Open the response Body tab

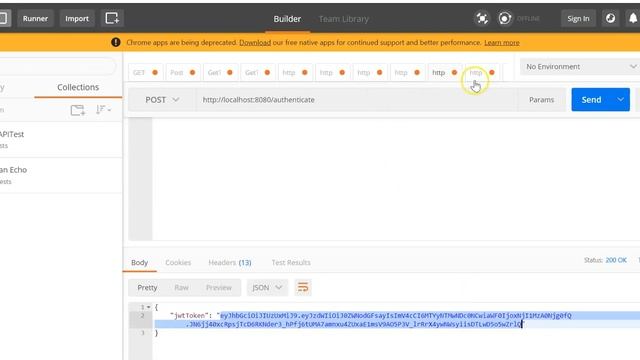[x=139, y=262]
